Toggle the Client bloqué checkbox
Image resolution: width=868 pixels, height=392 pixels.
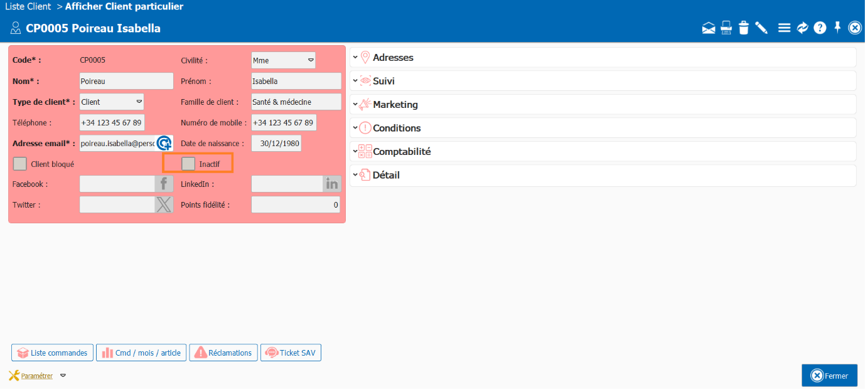(20, 164)
